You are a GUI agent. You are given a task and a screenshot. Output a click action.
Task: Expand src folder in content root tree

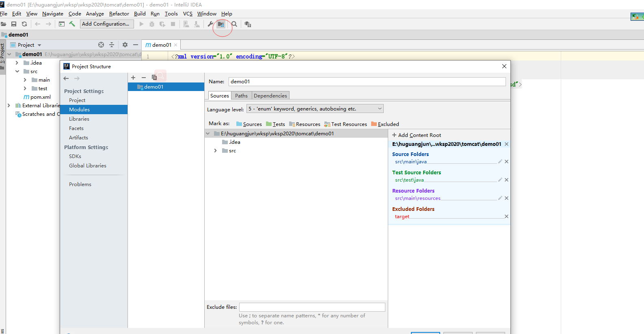215,151
